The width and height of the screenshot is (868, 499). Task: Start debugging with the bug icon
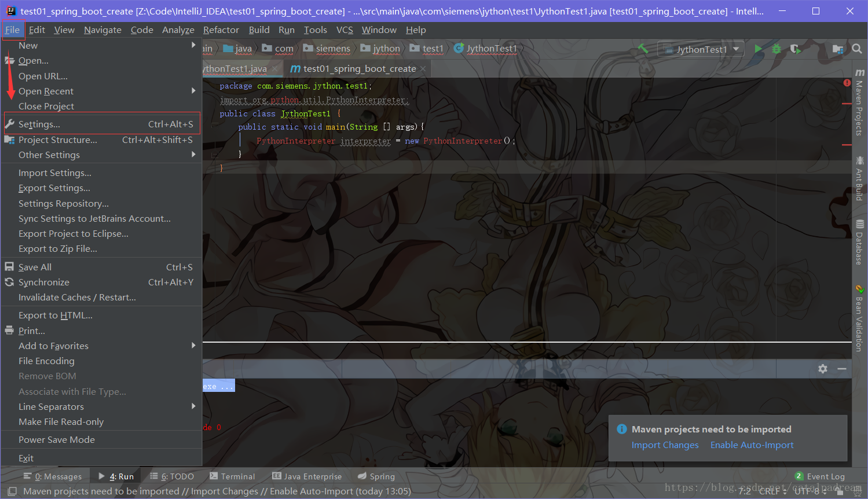point(777,49)
